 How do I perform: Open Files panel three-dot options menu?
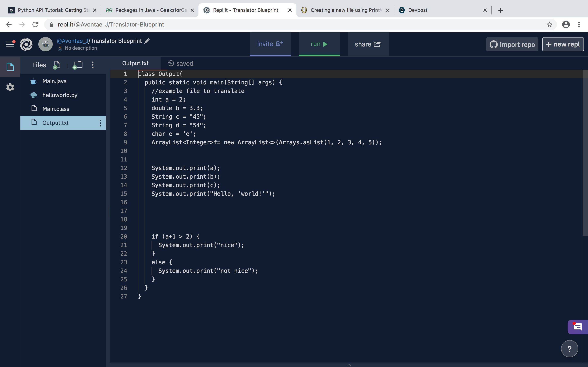tap(92, 65)
